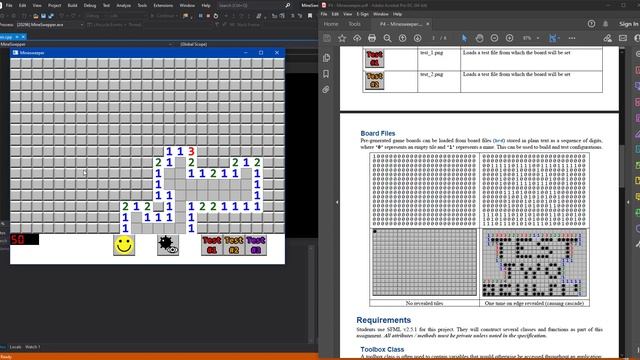
Task: Click the Acrobat help question mark icon
Action: click(x=591, y=24)
